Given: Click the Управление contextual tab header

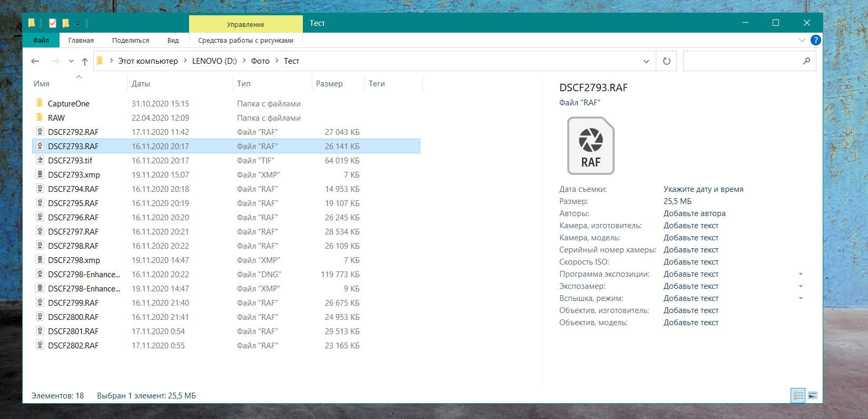Looking at the screenshot, I should pos(245,24).
